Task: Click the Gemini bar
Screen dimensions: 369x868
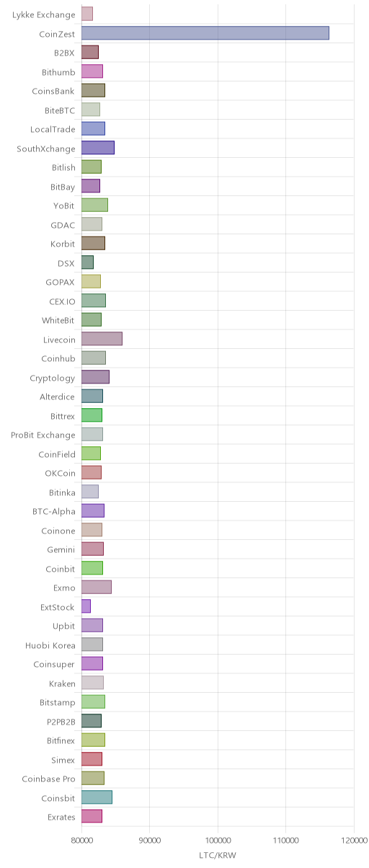Action: point(92,549)
